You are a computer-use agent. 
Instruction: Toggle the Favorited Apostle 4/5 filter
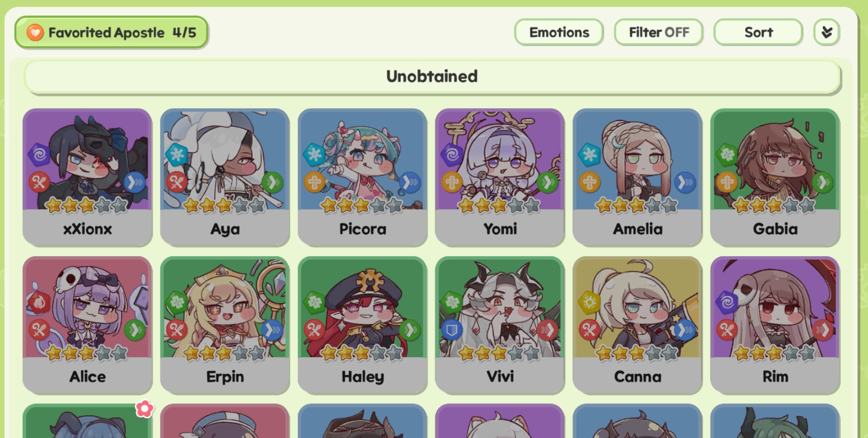[x=111, y=32]
